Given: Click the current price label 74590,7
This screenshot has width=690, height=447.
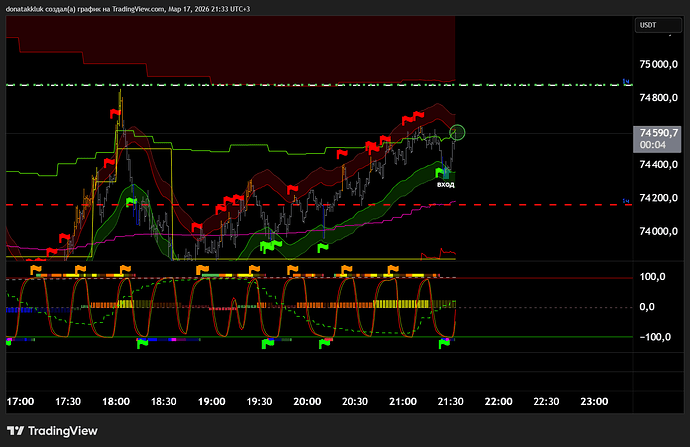Looking at the screenshot, I should (660, 132).
